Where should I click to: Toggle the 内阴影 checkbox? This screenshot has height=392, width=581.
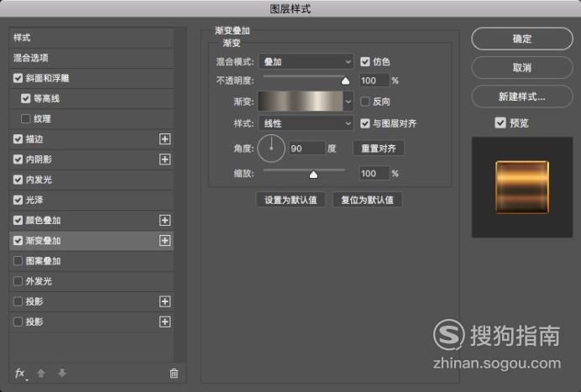pyautogui.click(x=18, y=159)
